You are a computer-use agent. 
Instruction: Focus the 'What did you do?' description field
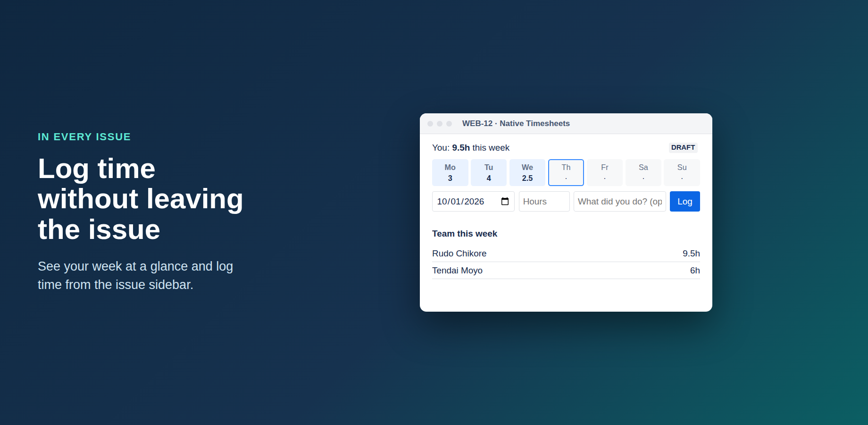pos(620,202)
